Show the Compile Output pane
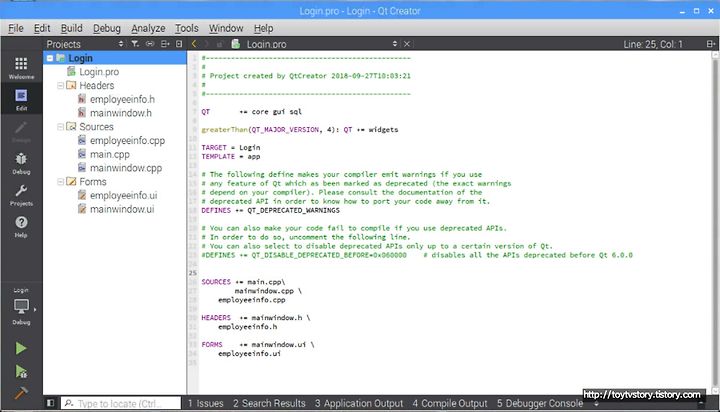 [450, 403]
